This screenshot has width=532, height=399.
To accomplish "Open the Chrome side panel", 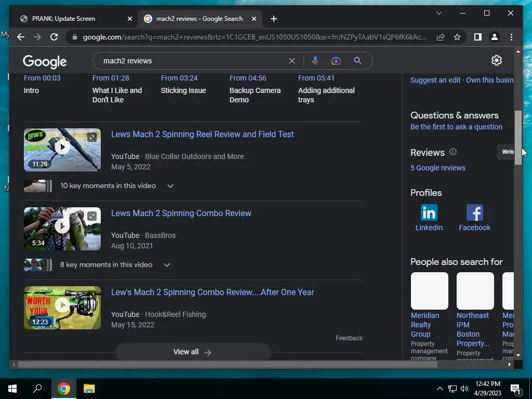I will (478, 37).
